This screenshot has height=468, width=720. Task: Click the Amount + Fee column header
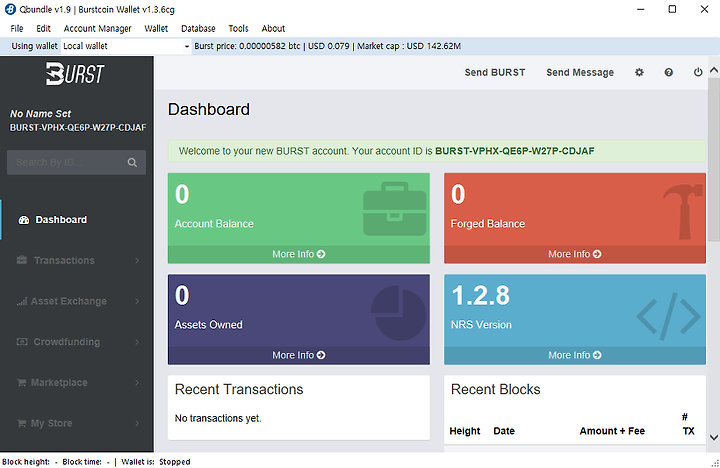612,431
